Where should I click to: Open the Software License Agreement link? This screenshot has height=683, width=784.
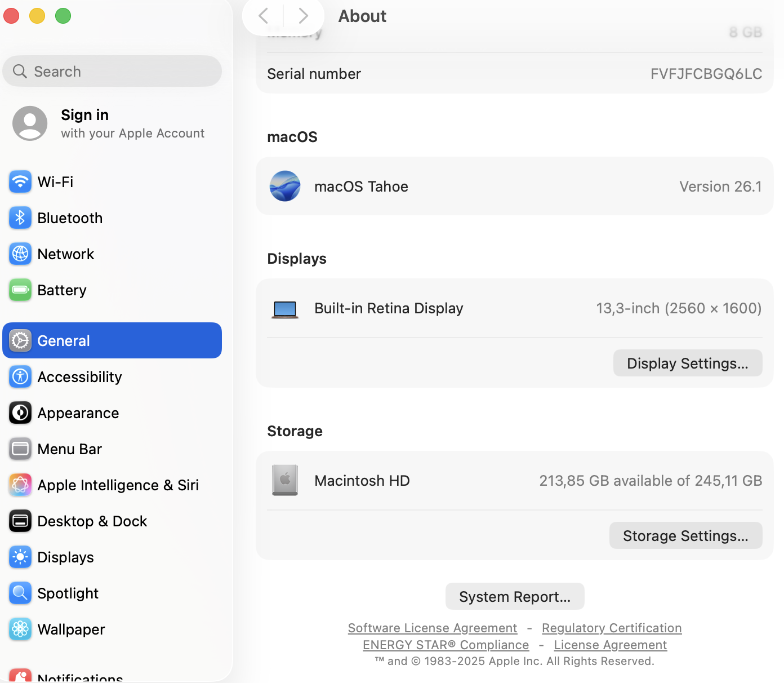(x=433, y=628)
